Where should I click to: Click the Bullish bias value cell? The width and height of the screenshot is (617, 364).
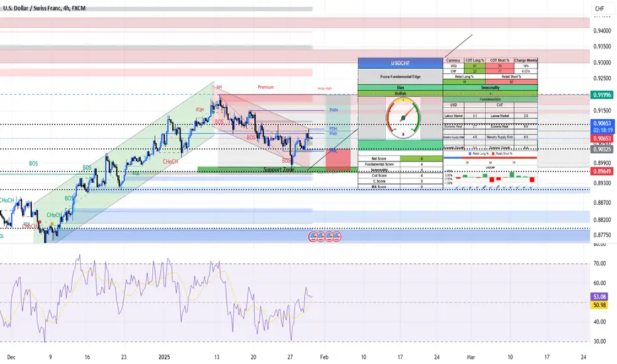tap(400, 94)
